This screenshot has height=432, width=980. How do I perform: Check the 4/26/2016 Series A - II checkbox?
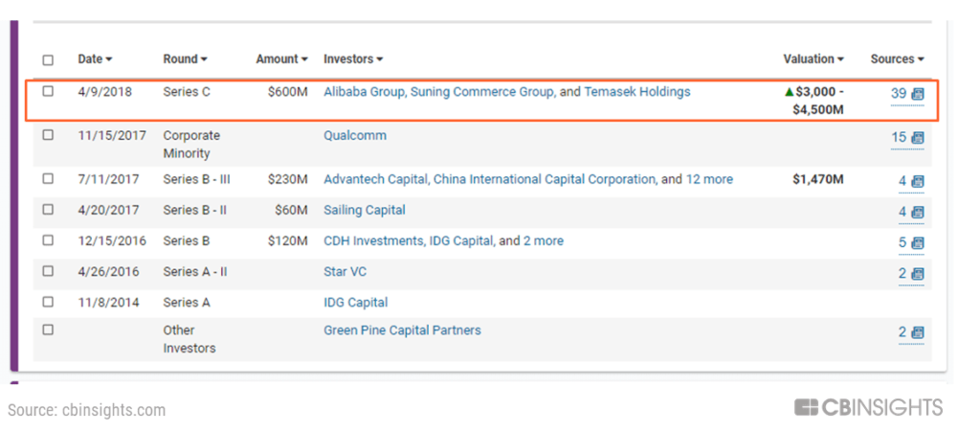coord(48,271)
